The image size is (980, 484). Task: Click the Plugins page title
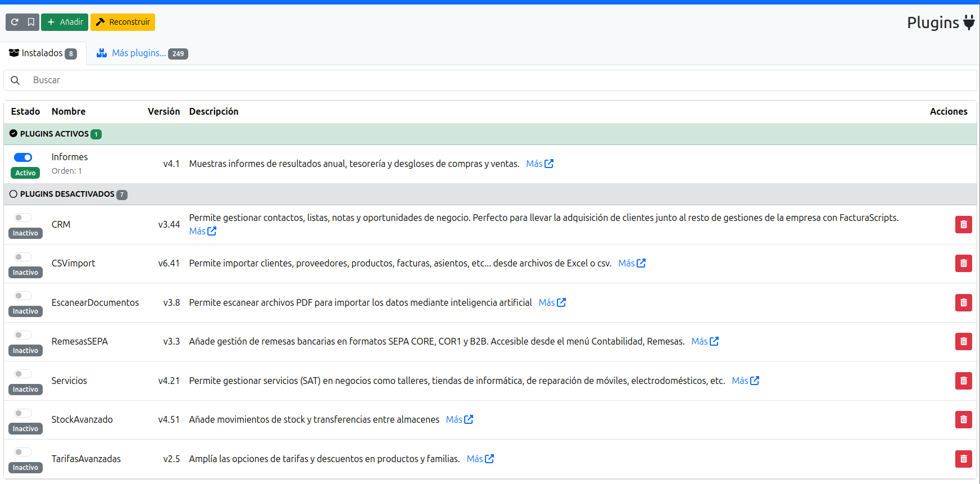[x=933, y=22]
